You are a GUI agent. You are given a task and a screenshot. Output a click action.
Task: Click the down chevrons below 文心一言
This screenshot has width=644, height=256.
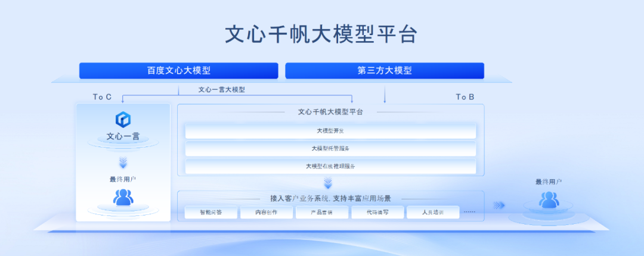[x=123, y=163]
